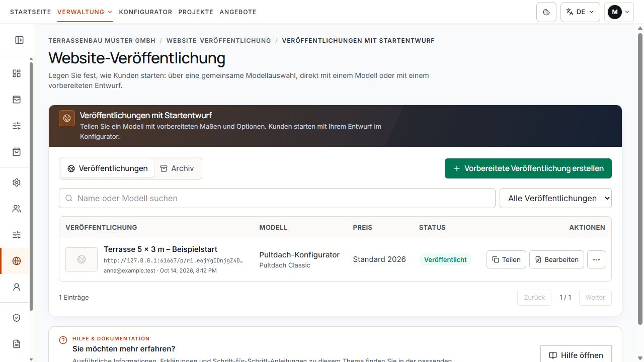Click Teilen for the Terrasse publication

point(506,259)
